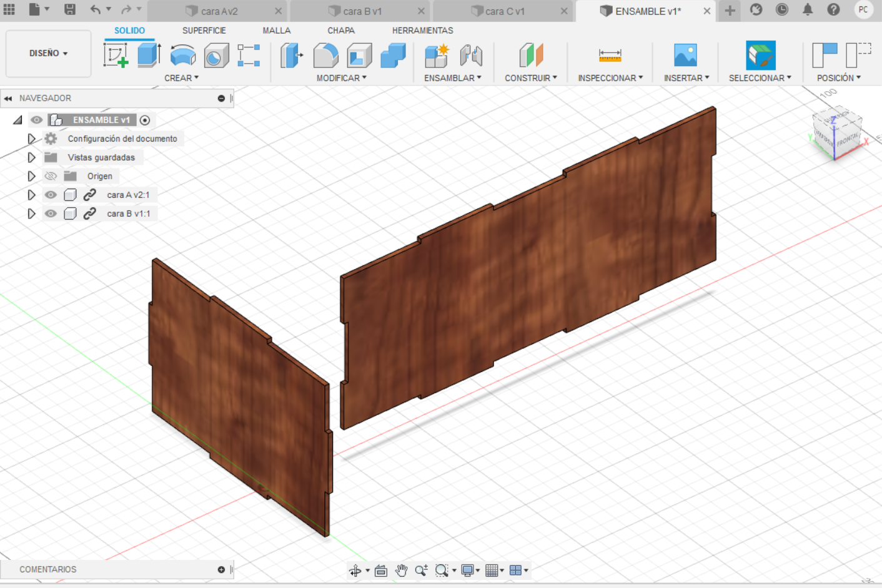Screen dimensions: 882x588
Task: Select the Extrude tool
Action: 149,55
